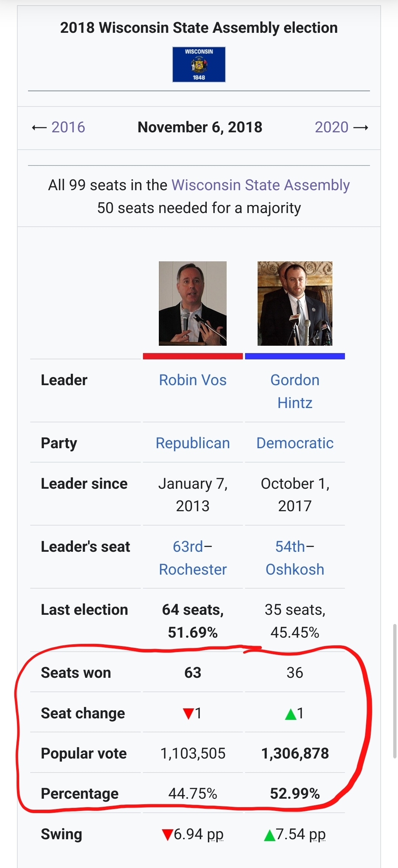
Task: Click the red seat-decrease arrow icon
Action: 188,714
